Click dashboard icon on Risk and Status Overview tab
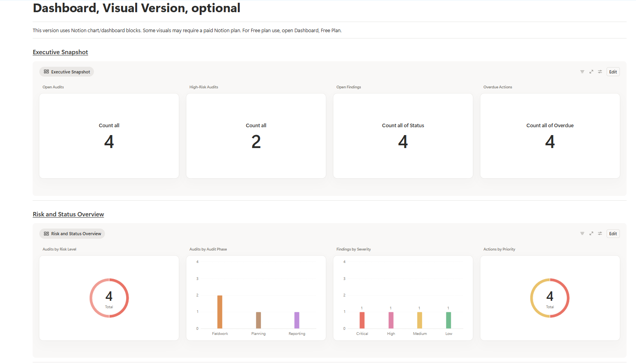The height and width of the screenshot is (364, 636). click(46, 234)
